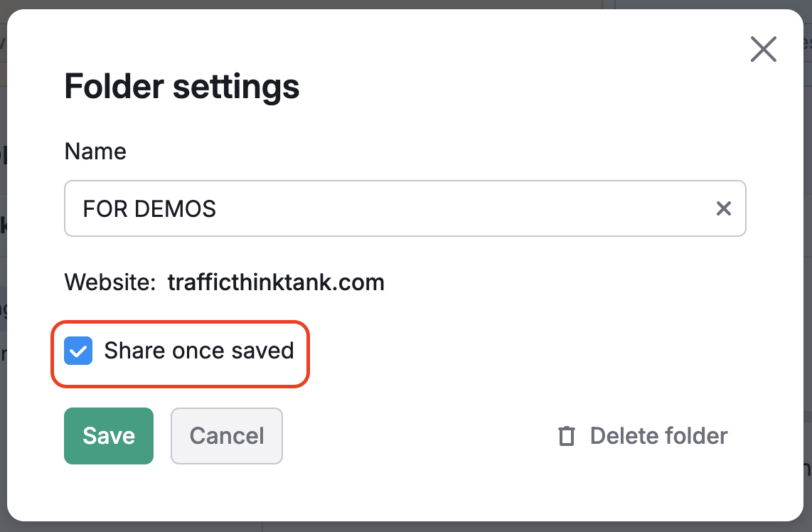Click the gray Cancel button label
The width and height of the screenshot is (812, 532).
(x=227, y=436)
